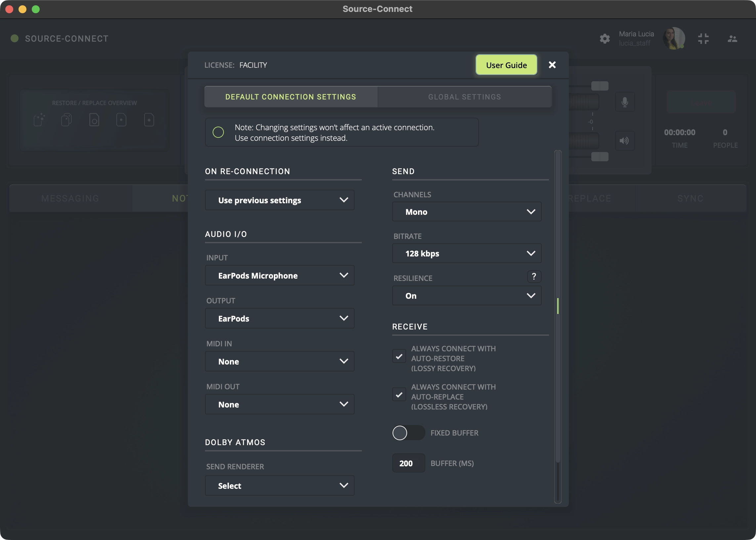Click the Buffer (ms) 200 field
Screen dimensions: 756x540
(x=409, y=463)
